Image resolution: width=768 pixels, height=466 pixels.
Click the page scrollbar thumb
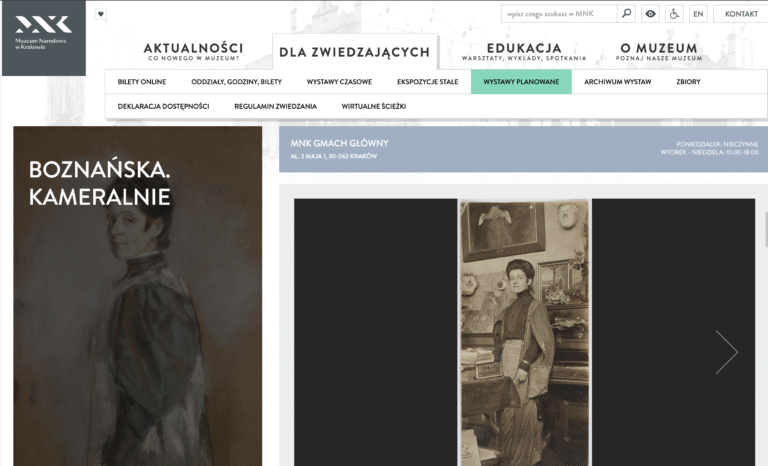pyautogui.click(x=766, y=229)
